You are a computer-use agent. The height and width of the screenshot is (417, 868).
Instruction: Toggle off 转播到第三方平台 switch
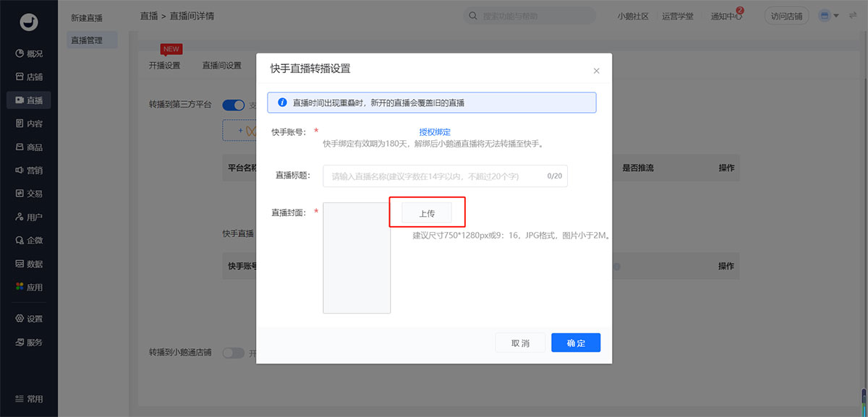[x=234, y=106]
